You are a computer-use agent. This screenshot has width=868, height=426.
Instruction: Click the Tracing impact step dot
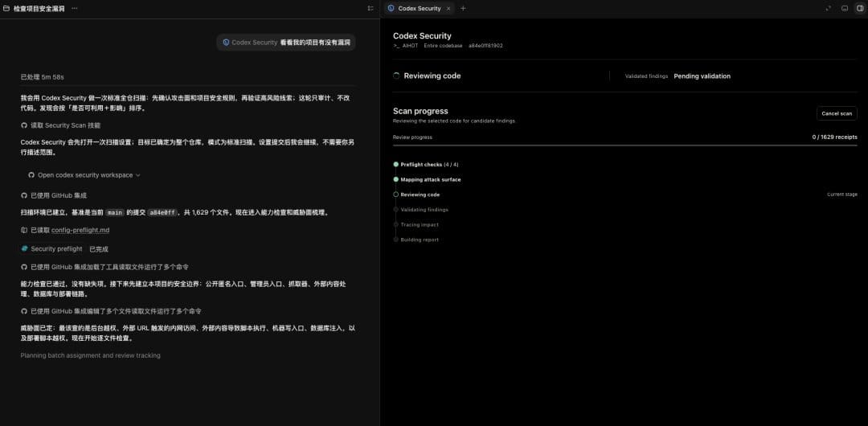pos(395,224)
